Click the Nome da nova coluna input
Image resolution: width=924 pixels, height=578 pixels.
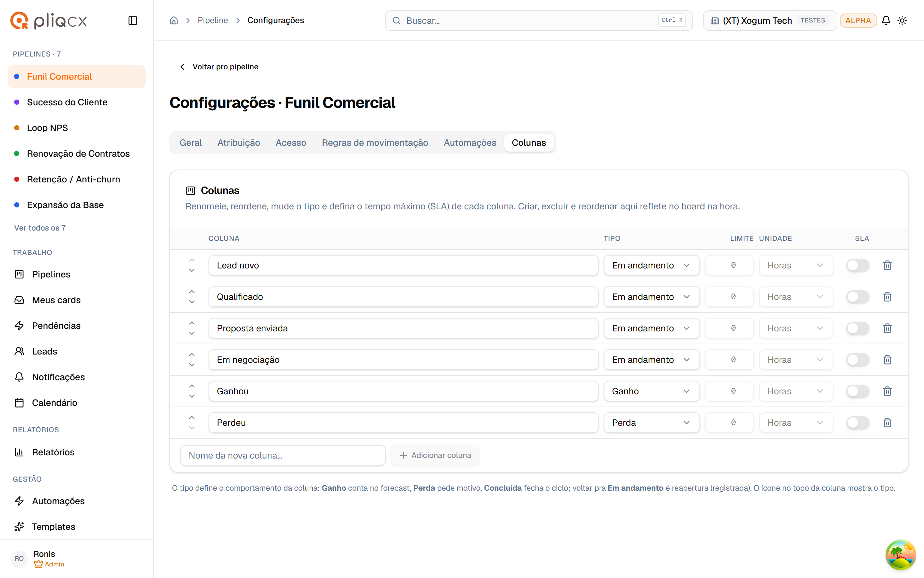pos(283,455)
